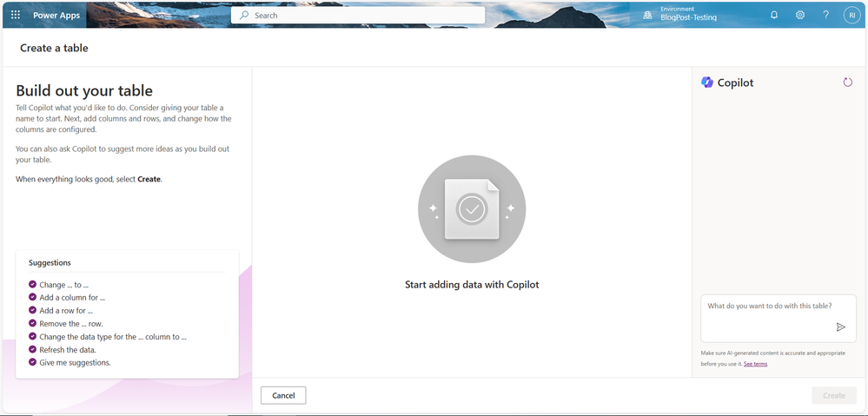This screenshot has width=868, height=416.
Task: Click the search magnifier icon
Action: coord(243,16)
